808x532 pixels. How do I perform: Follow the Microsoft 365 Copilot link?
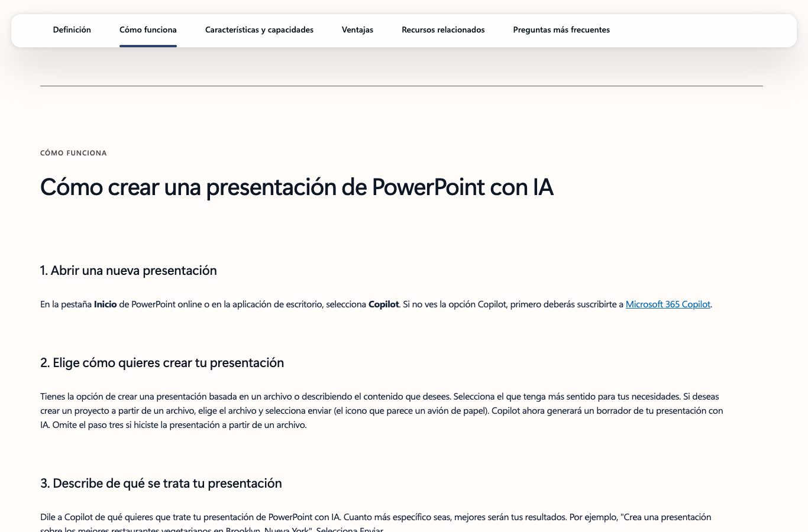pyautogui.click(x=668, y=304)
